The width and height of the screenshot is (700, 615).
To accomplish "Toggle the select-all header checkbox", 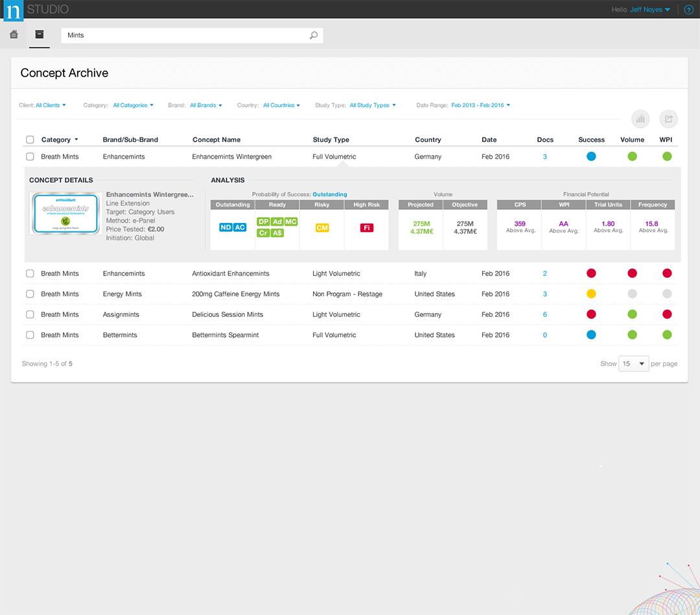I will tap(30, 140).
